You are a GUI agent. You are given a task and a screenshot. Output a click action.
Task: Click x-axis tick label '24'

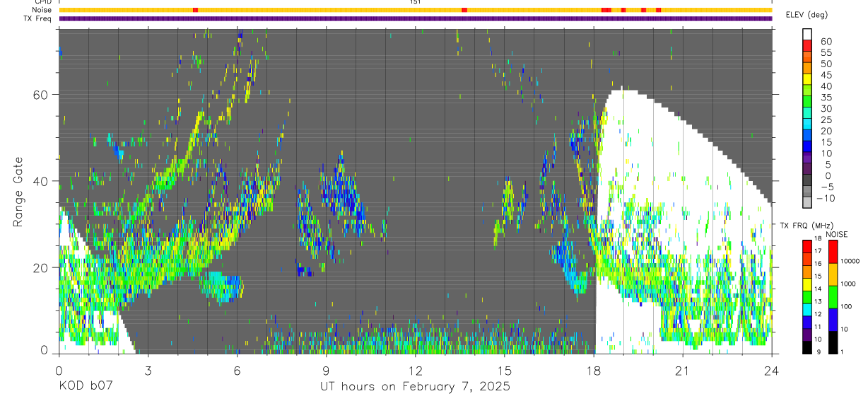[772, 370]
